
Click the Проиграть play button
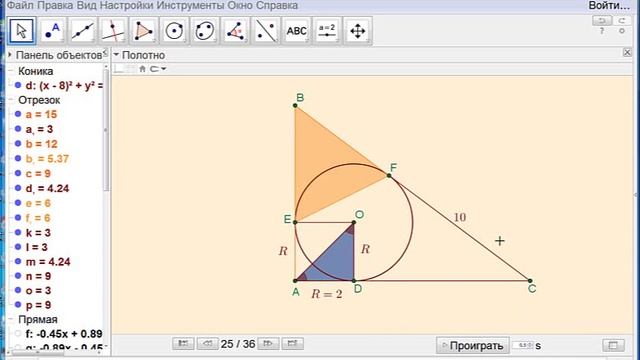point(473,346)
